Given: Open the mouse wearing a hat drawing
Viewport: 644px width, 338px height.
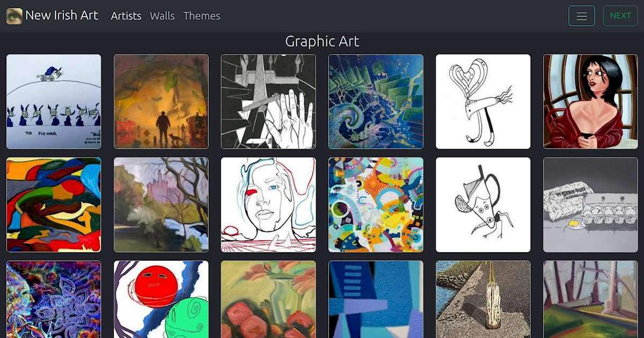Looking at the screenshot, I should point(483,204).
